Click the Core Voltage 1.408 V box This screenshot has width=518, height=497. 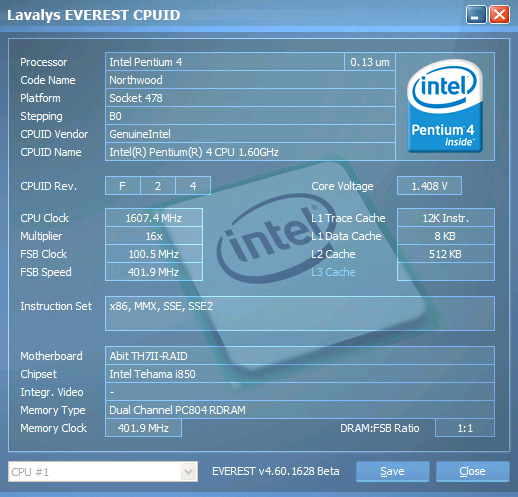[429, 186]
